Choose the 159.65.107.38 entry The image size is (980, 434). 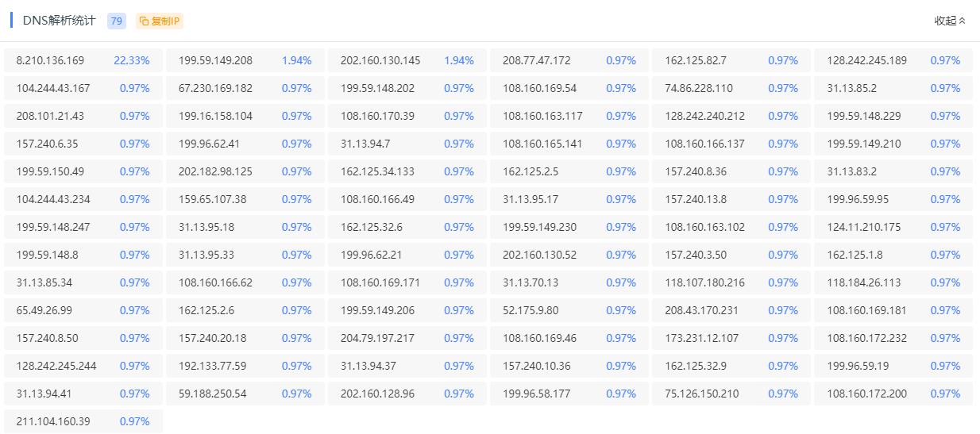212,199
